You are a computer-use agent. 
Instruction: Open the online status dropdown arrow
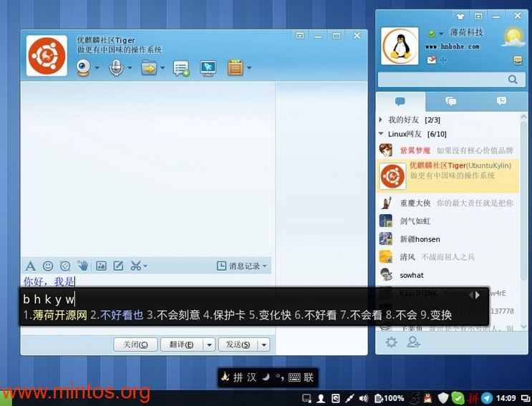[441, 34]
